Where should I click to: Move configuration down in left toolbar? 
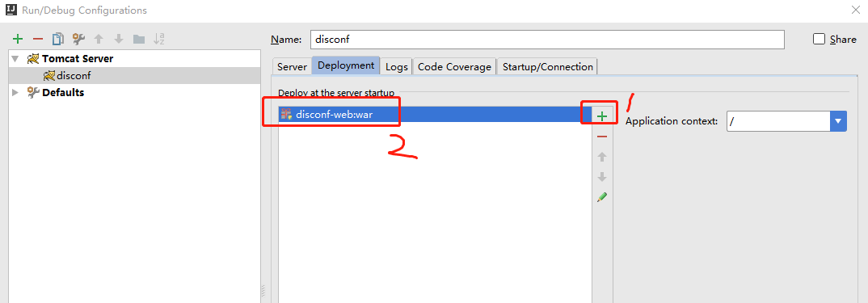pos(119,39)
